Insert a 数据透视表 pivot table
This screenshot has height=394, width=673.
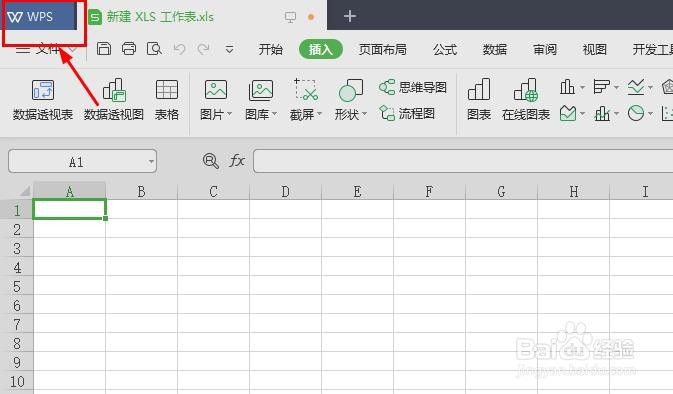click(42, 100)
